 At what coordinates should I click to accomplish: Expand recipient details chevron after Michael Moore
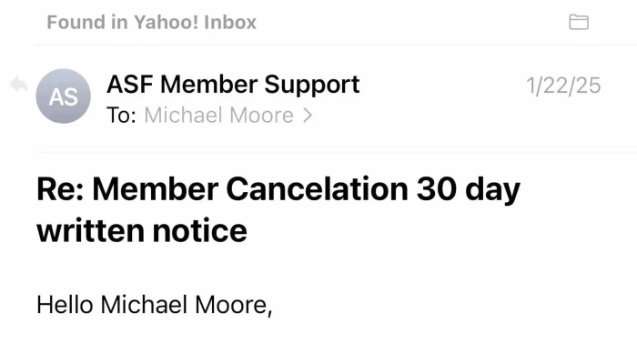click(x=308, y=116)
